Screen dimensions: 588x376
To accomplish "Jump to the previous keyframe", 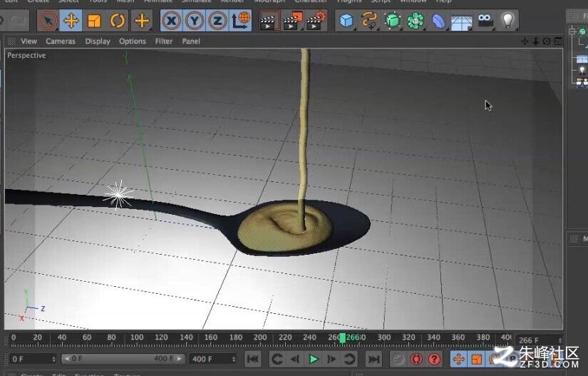I will [277, 359].
